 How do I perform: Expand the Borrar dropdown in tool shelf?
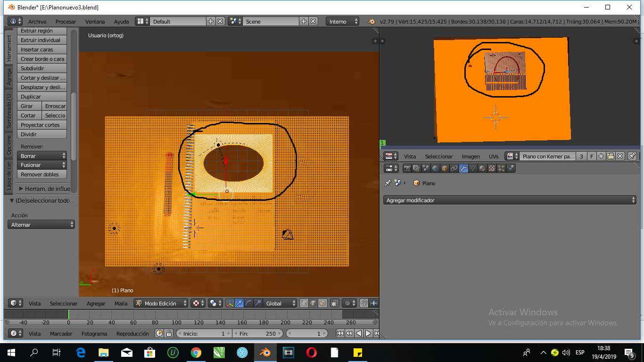point(42,156)
